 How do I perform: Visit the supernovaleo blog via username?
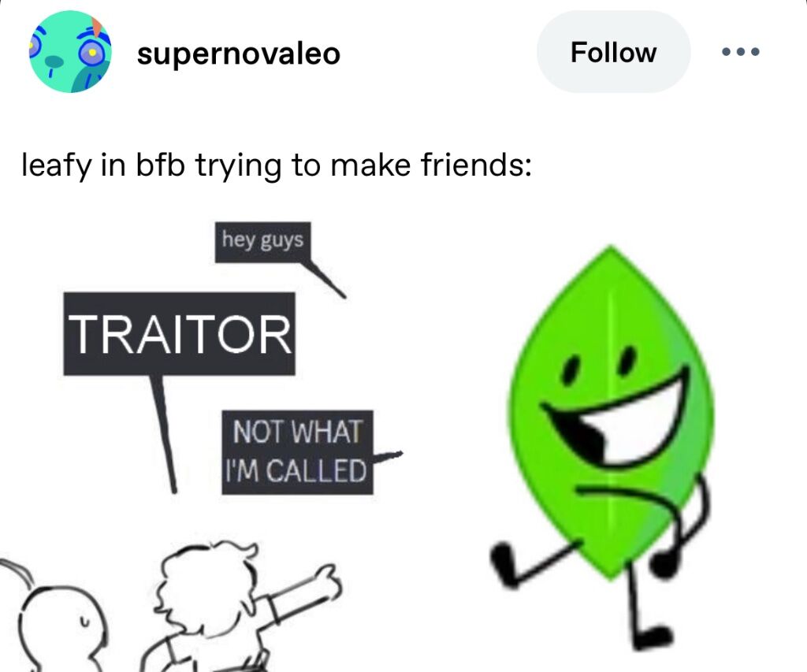tap(238, 53)
